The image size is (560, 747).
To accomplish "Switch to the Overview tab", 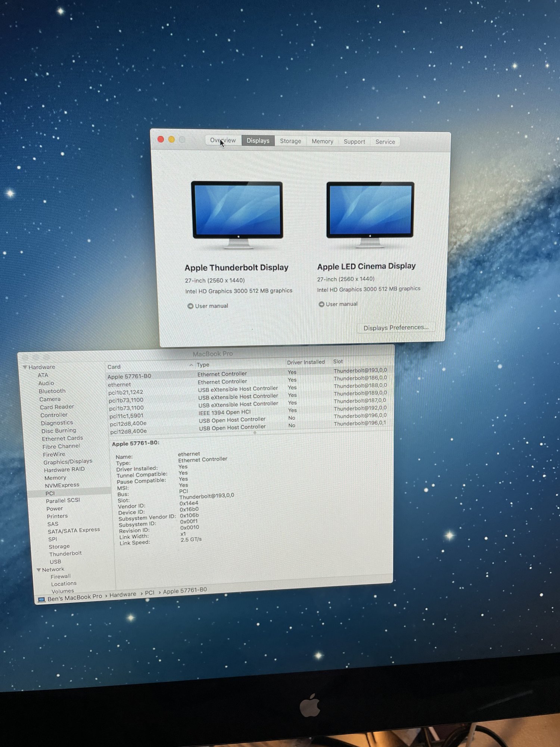I will (223, 140).
